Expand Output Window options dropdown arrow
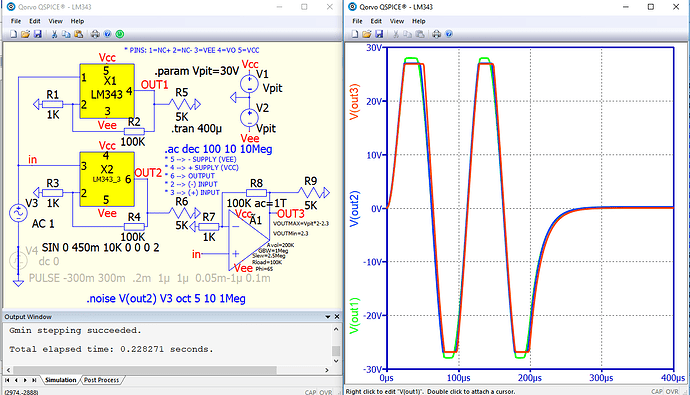The height and width of the screenshot is (395, 690). 328,317
